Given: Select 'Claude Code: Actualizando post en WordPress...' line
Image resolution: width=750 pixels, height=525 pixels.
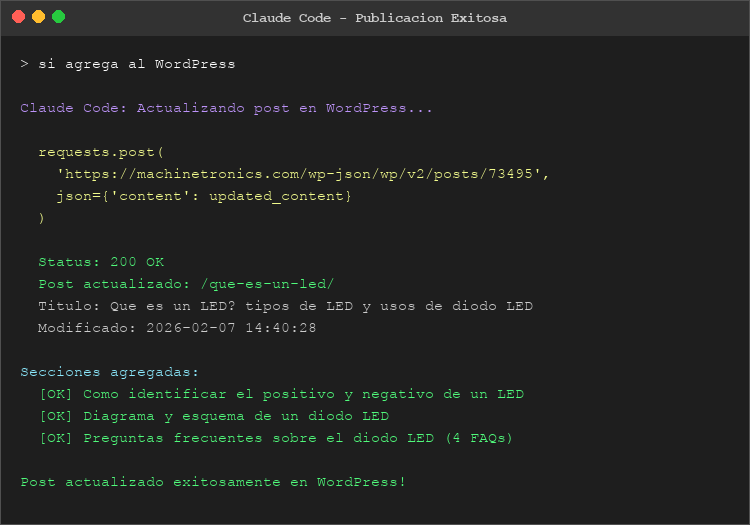Looking at the screenshot, I should point(226,108).
